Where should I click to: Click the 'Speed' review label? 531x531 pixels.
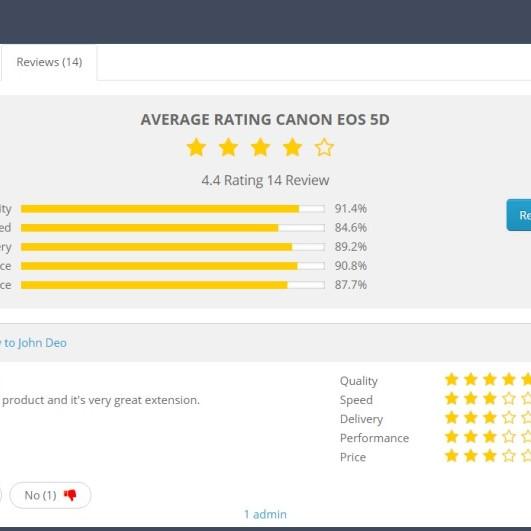coord(356,400)
